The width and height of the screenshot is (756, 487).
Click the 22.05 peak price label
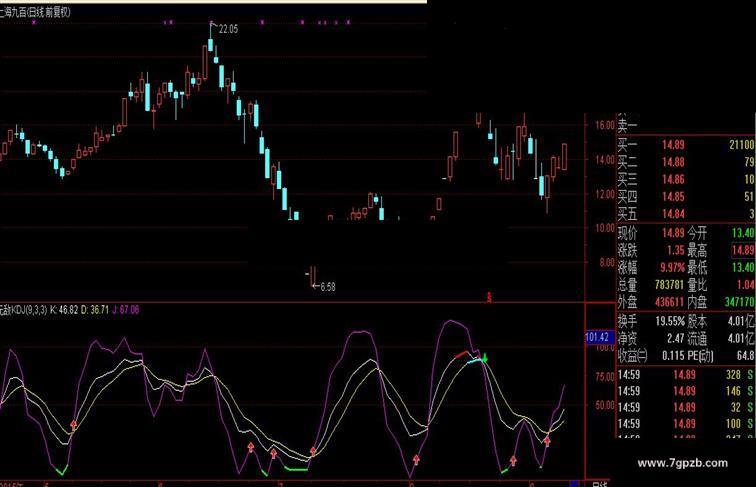pyautogui.click(x=228, y=29)
